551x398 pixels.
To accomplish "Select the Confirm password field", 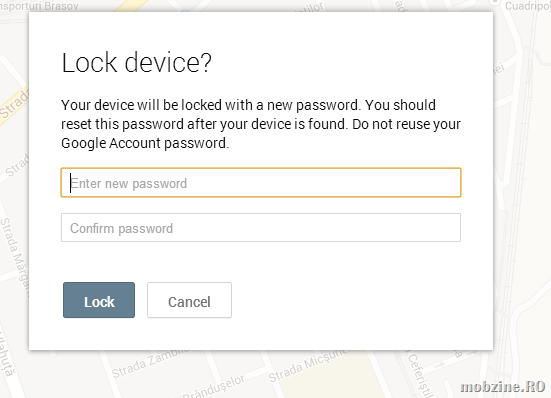I will [261, 228].
